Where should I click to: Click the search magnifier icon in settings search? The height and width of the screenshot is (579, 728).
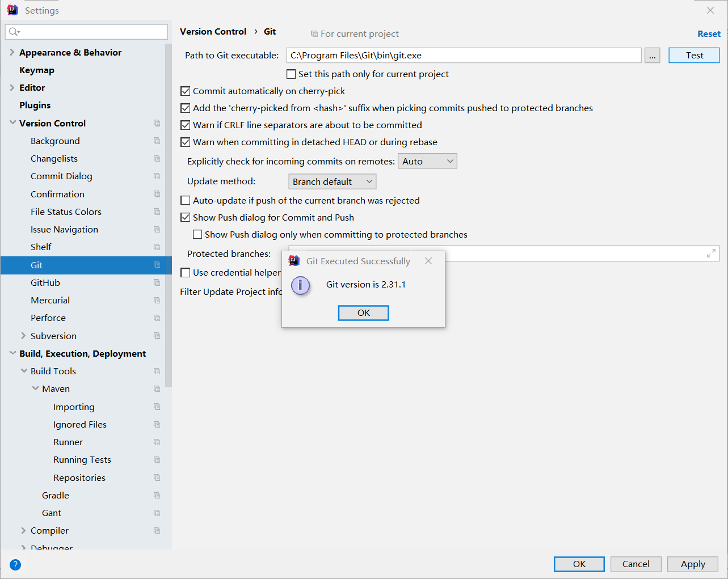(x=14, y=32)
